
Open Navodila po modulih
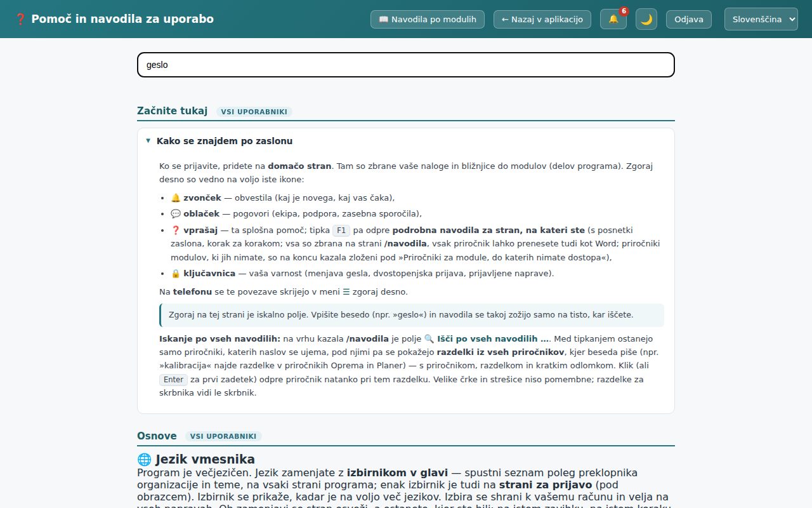(x=428, y=19)
